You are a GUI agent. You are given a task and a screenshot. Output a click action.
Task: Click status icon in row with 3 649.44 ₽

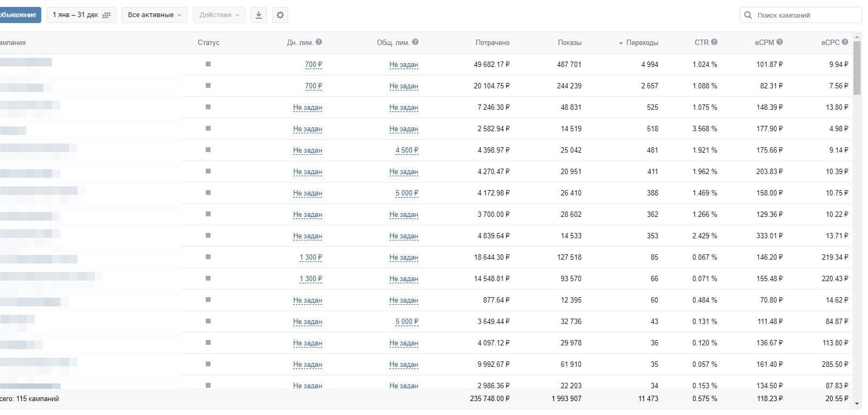pos(208,321)
